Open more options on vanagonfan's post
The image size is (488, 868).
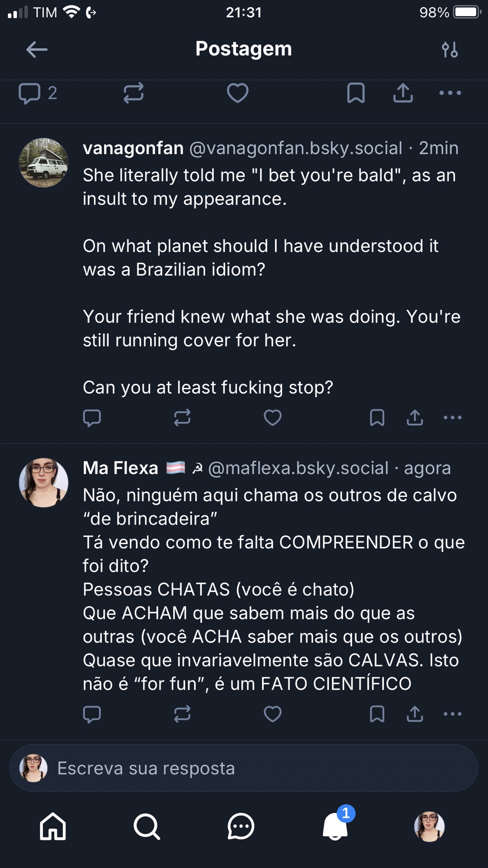[452, 418]
